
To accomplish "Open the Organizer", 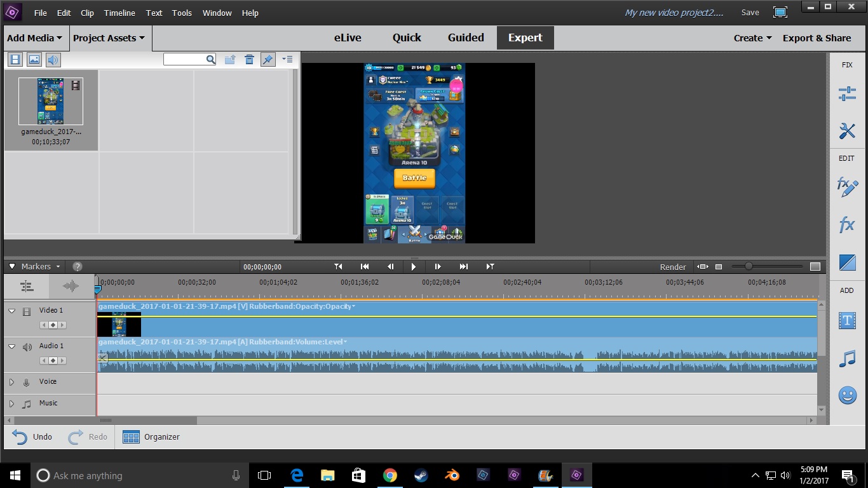I will pyautogui.click(x=151, y=437).
